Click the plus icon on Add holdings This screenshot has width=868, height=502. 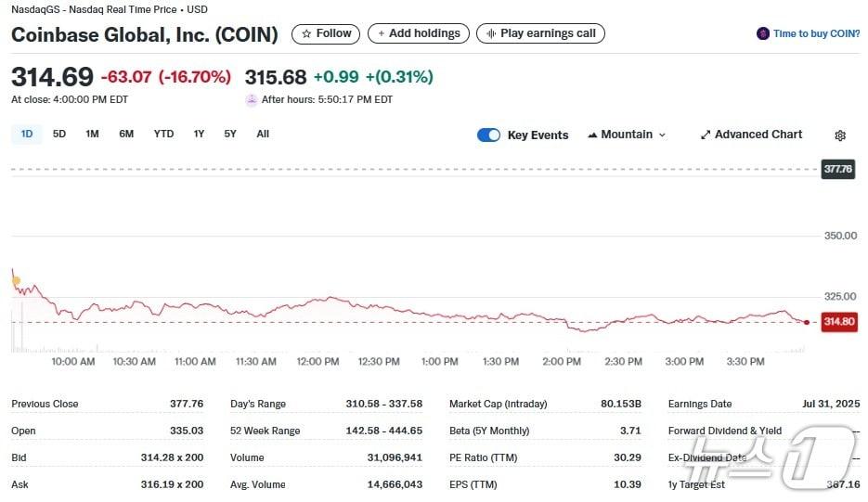click(x=381, y=33)
